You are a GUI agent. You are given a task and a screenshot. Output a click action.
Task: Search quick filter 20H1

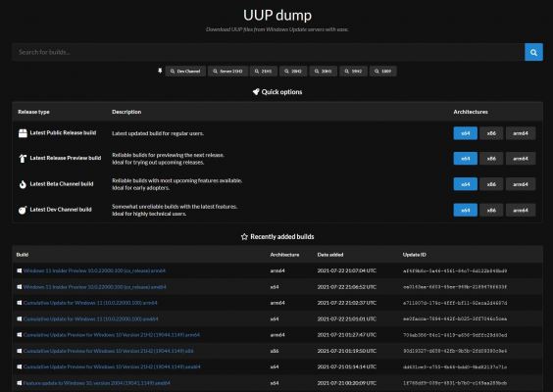[324, 72]
